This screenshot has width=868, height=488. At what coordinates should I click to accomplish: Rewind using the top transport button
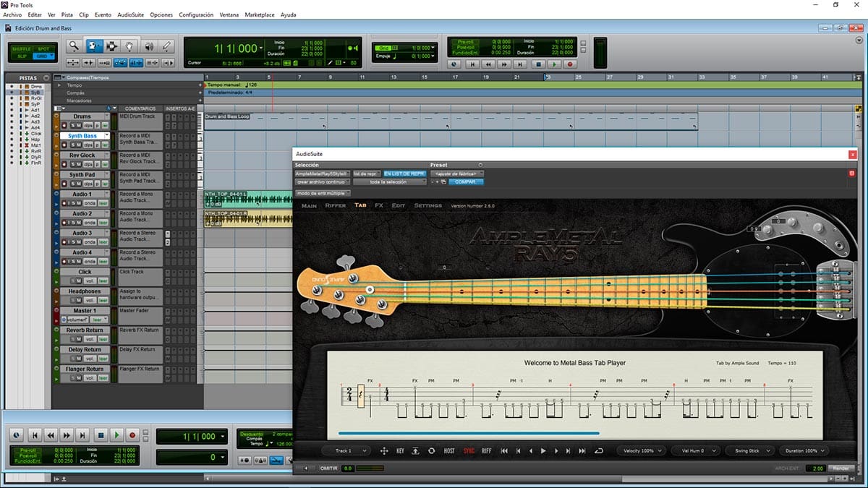tap(488, 64)
